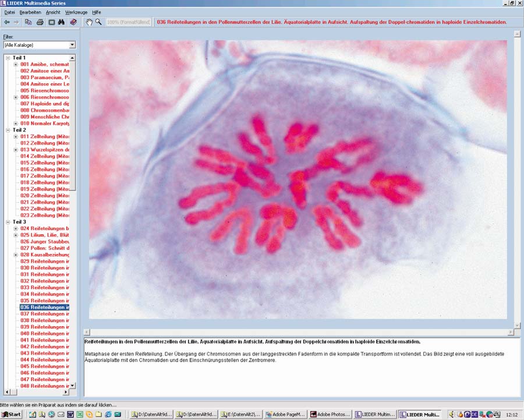Click the book catalog icon
The height and width of the screenshot is (420, 524).
click(73, 22)
